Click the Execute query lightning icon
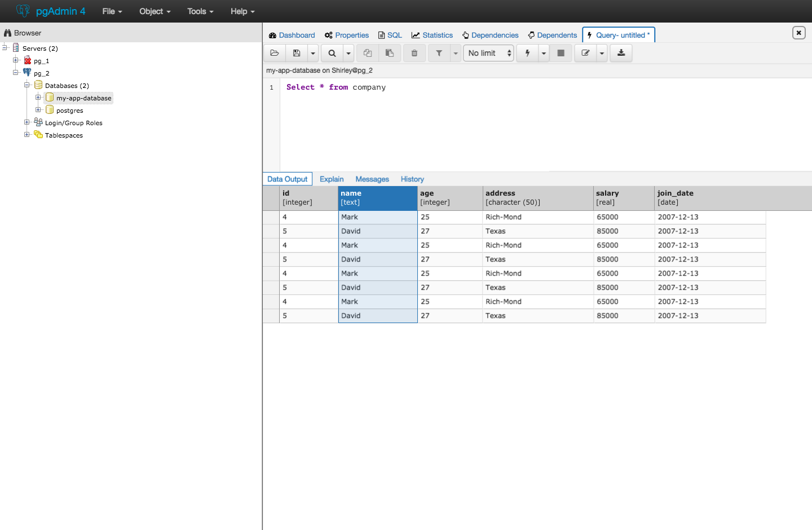This screenshot has width=812, height=530. point(527,53)
